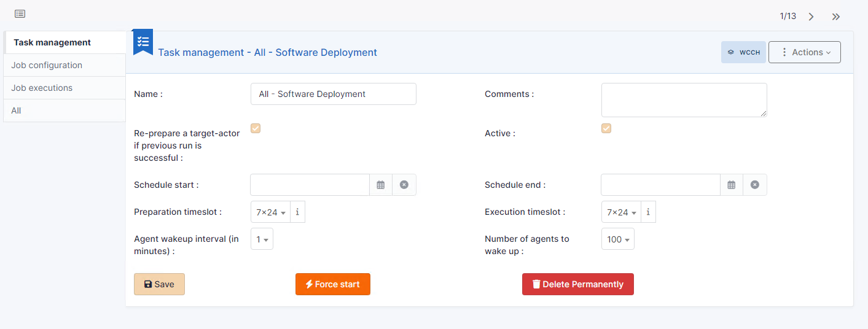Click the WCCH entity badge
This screenshot has height=329, width=868.
[x=743, y=52]
